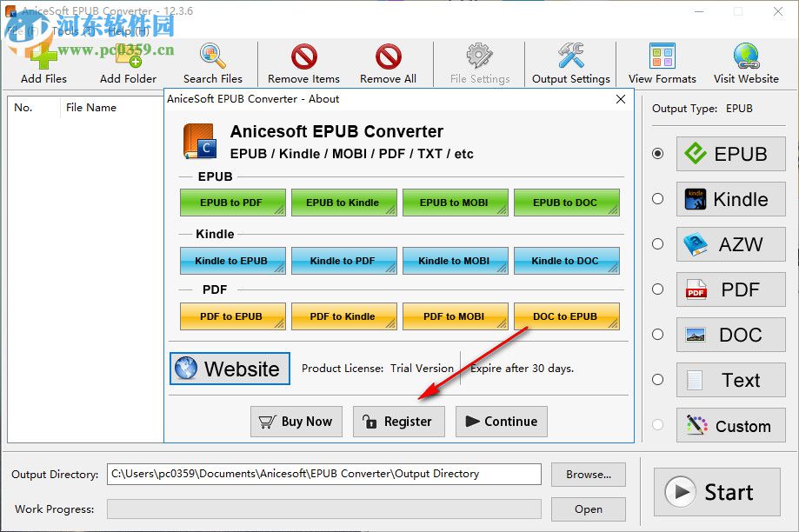This screenshot has height=532, width=799.
Task: Click the Custom output type palette icon
Action: coord(695,425)
